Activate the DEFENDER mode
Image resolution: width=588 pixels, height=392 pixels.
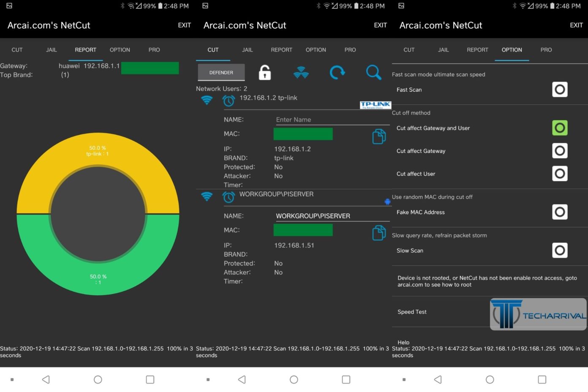(x=221, y=72)
